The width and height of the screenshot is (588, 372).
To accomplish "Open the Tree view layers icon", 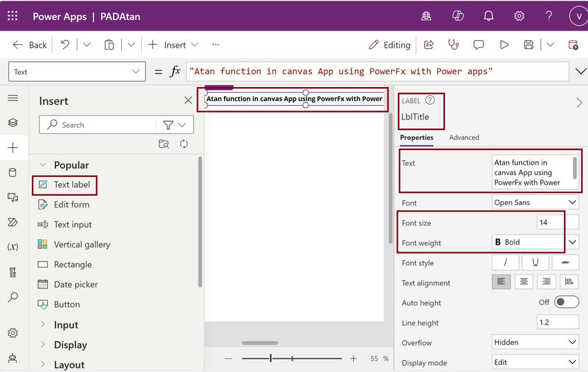I will pyautogui.click(x=12, y=122).
